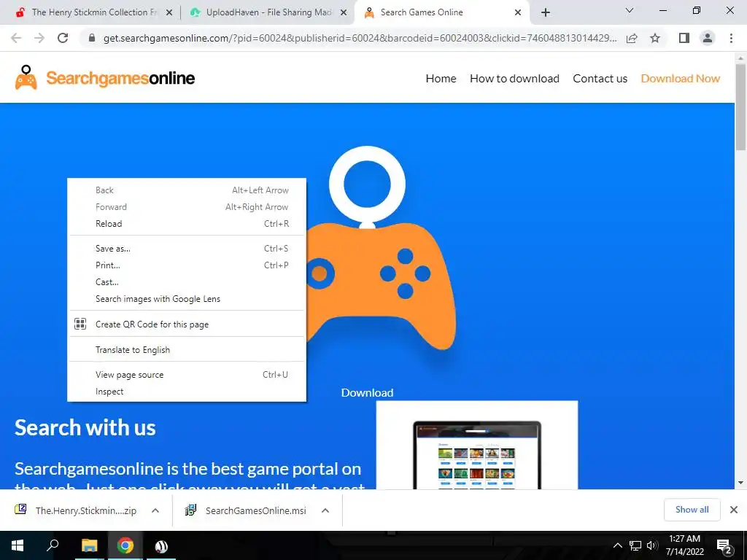Screen dimensions: 747x560
Task: Open the Contact us link
Action: (x=600, y=79)
